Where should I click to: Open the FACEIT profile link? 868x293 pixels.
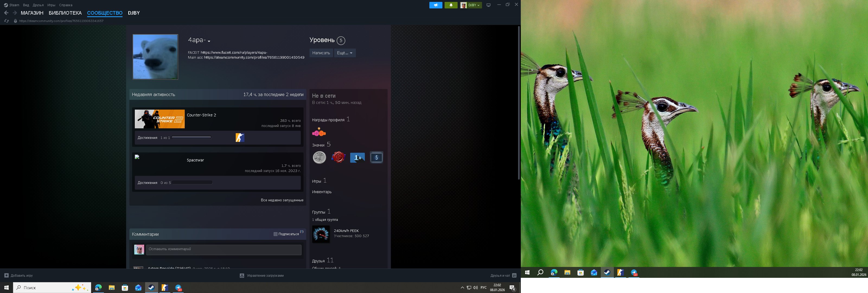(234, 53)
